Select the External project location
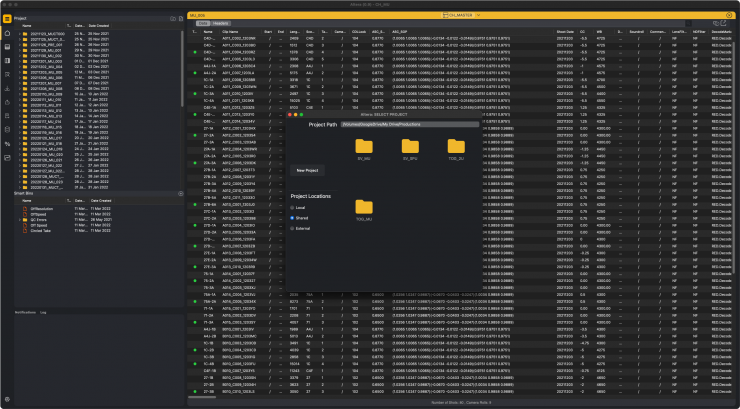This screenshot has height=409, width=740. click(x=293, y=228)
